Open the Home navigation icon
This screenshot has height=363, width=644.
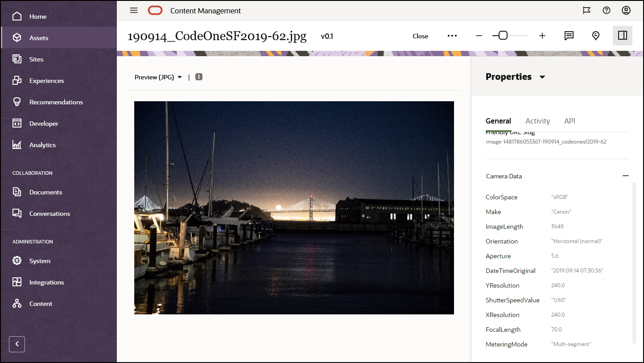[17, 16]
